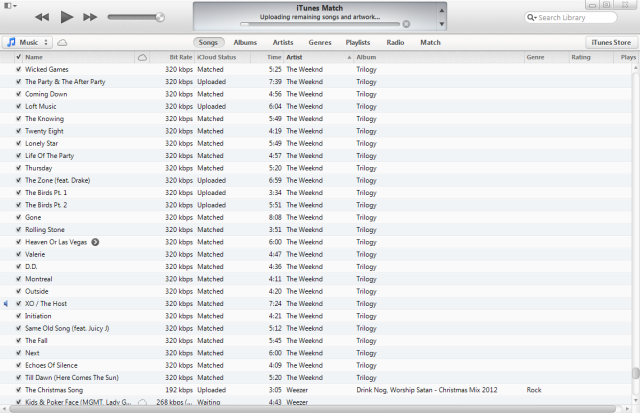Click the scroll up arrow of song list
640x413 pixels.
click(636, 68)
